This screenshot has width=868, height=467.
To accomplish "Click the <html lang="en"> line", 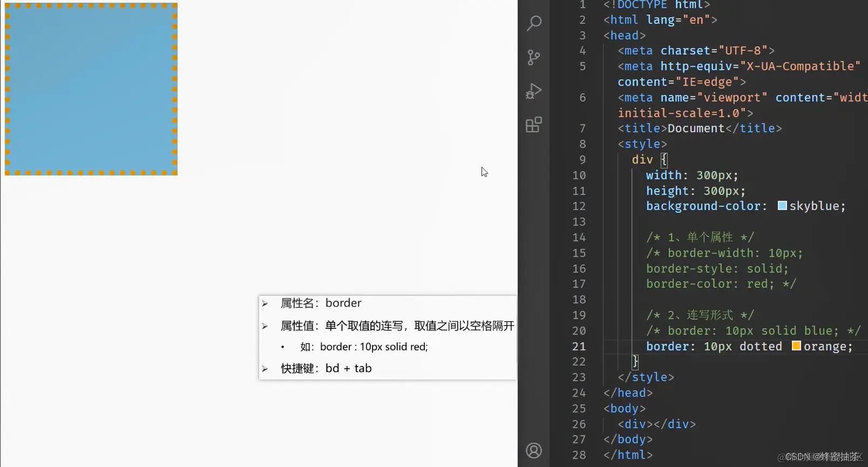I will pyautogui.click(x=660, y=20).
